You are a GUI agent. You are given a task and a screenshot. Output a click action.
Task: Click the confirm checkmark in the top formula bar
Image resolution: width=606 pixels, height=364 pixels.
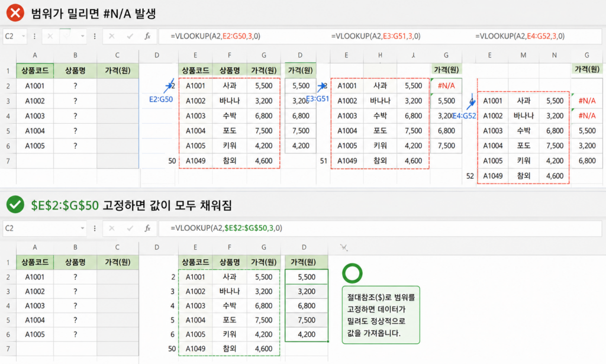130,36
